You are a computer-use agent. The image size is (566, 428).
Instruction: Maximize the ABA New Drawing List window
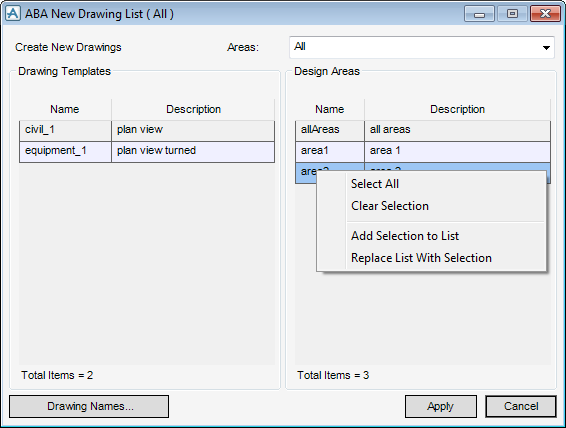click(x=512, y=14)
